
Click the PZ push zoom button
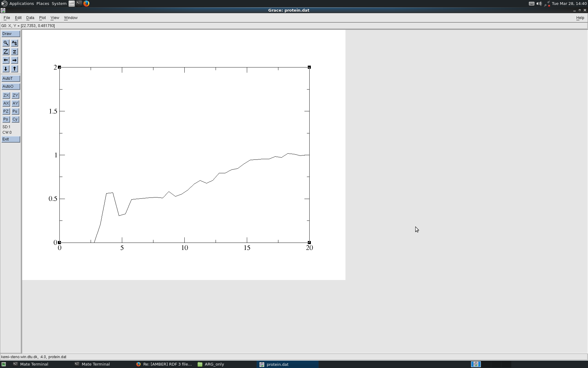6,111
